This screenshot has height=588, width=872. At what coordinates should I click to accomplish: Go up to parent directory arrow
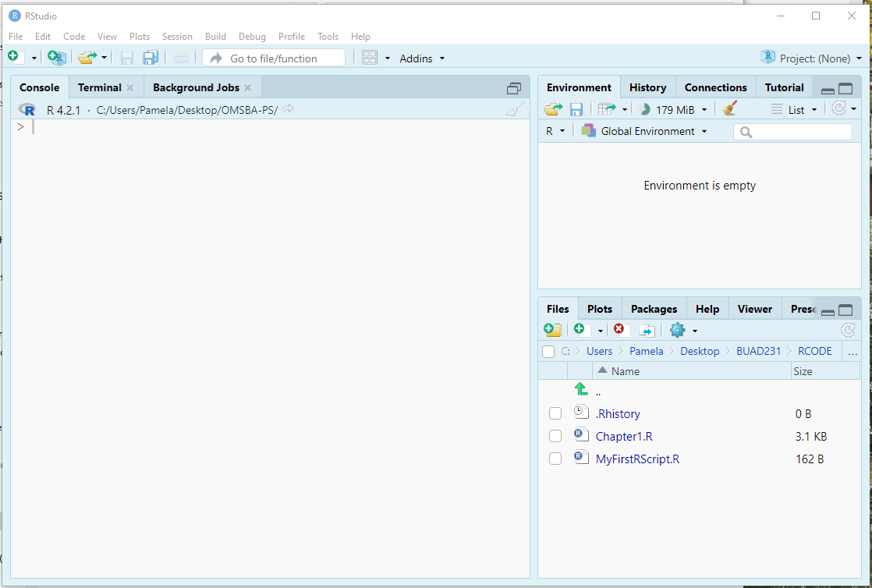point(581,389)
